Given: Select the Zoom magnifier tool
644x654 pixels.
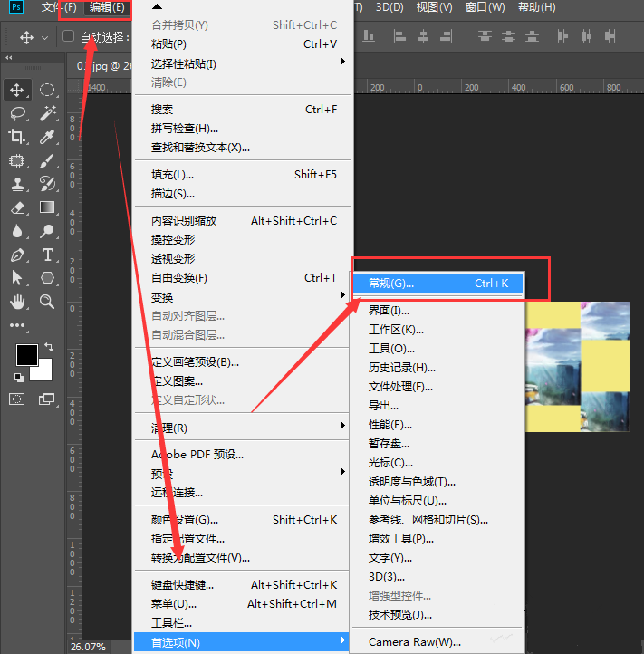Looking at the screenshot, I should tap(48, 302).
